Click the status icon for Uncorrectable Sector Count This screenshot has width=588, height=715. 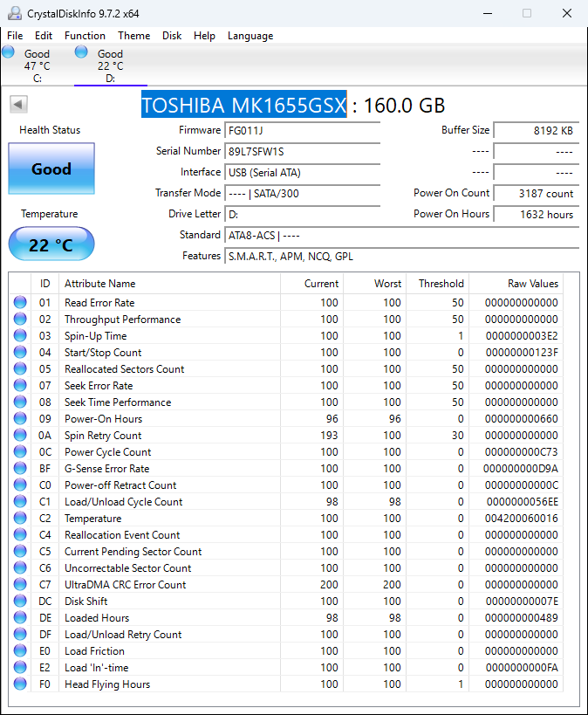pos(20,567)
